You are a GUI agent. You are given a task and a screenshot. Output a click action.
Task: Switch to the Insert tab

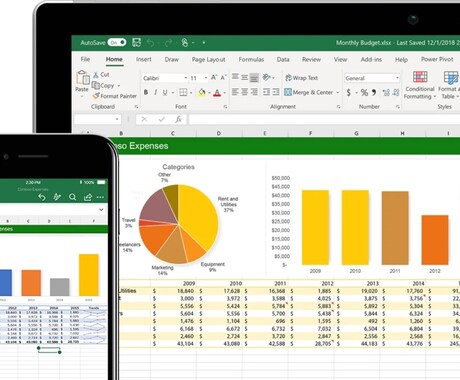[144, 59]
